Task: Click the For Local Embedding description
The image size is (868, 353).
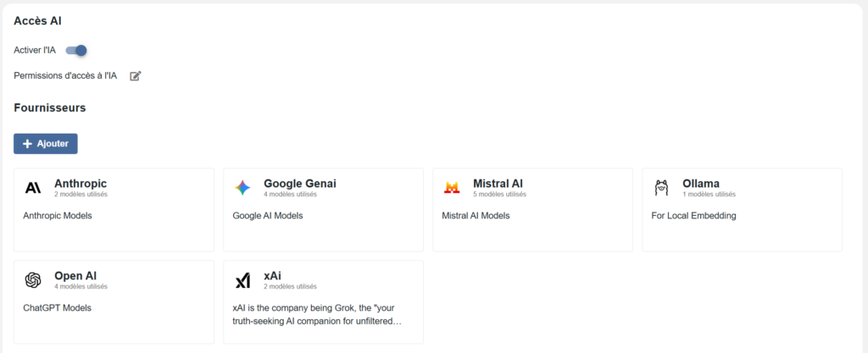Action: [693, 216]
